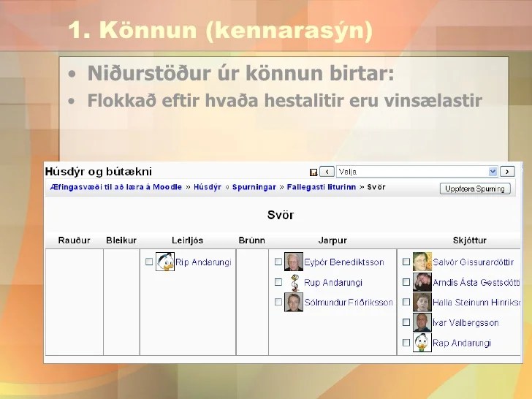Open Eyþór Benediktsson's name link
Viewport: 532px width, 399px height.
344,262
